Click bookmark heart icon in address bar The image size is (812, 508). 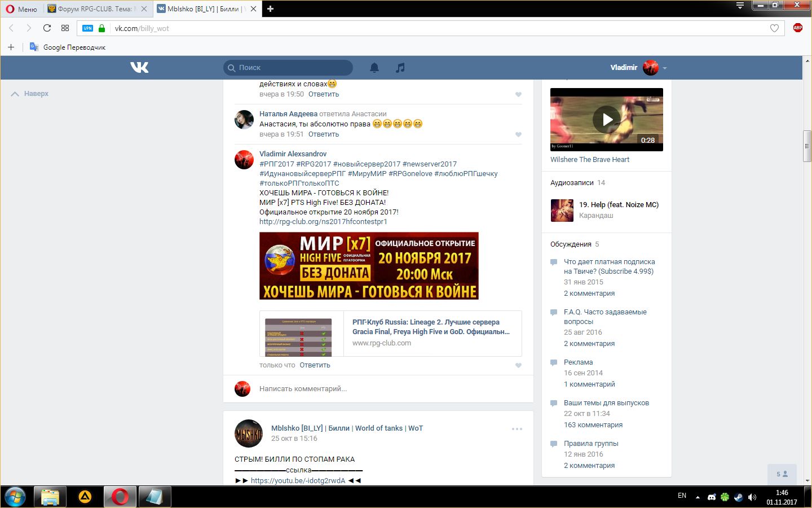tap(774, 28)
